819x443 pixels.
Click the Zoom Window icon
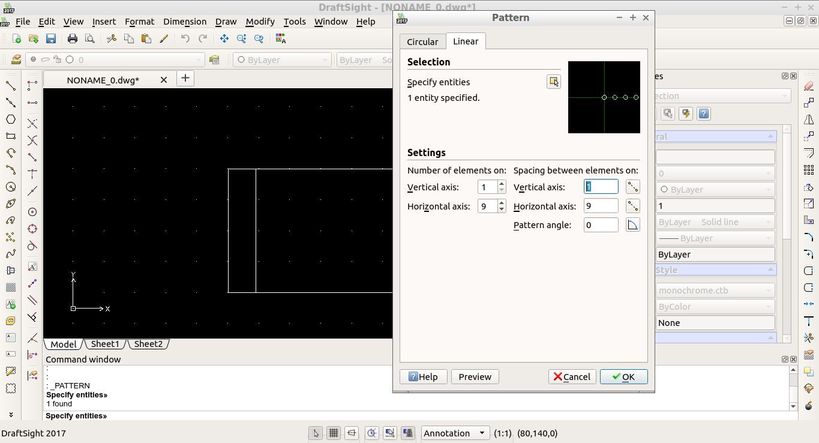pyautogui.click(x=241, y=39)
